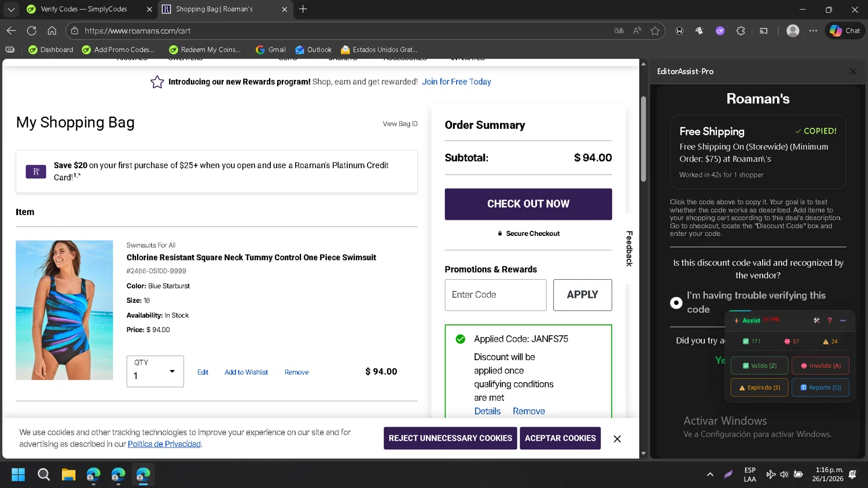The width and height of the screenshot is (868, 488).
Task: Click the translate page icon in address bar
Action: click(619, 31)
